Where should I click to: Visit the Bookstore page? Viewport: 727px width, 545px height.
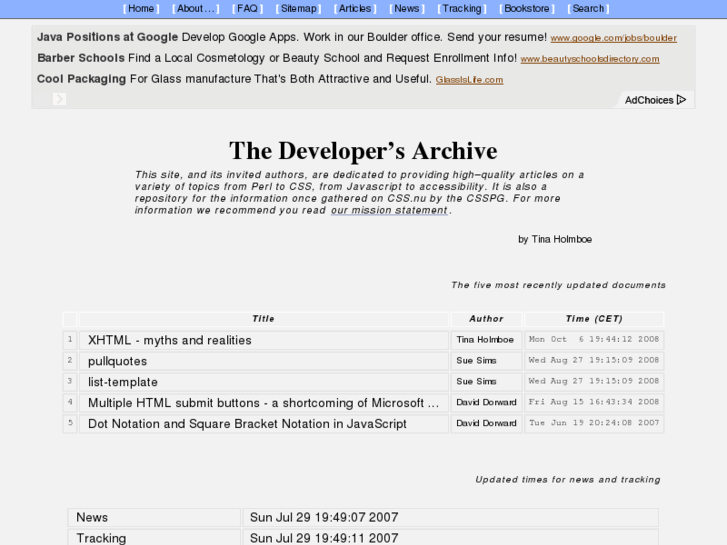point(527,8)
